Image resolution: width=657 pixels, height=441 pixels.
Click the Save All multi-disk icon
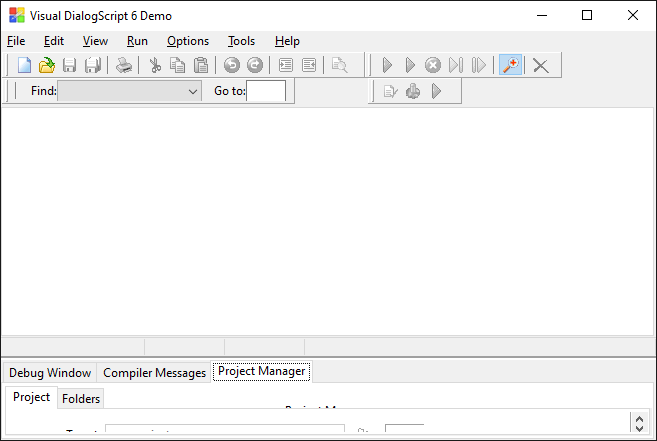click(x=93, y=65)
